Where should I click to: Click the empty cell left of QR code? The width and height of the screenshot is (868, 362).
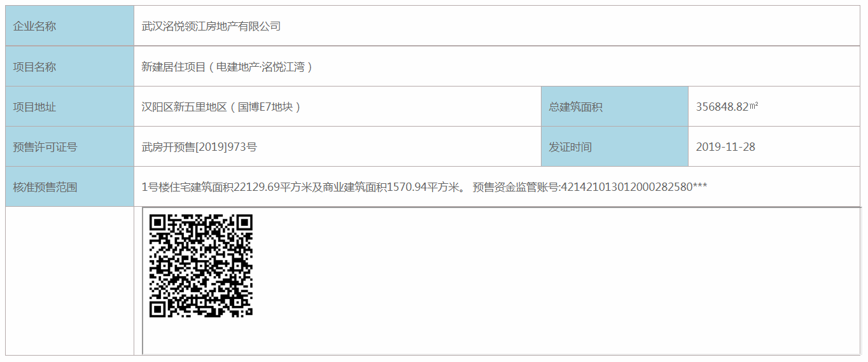[x=70, y=281]
